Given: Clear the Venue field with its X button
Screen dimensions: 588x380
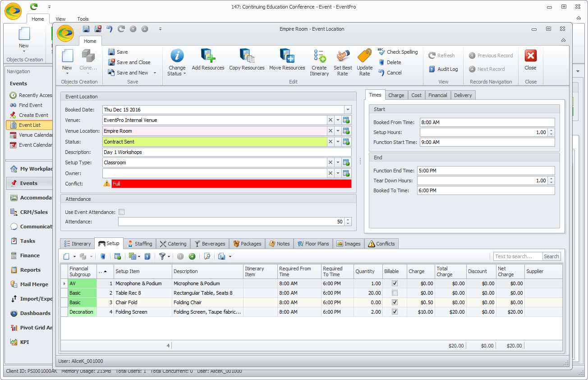Looking at the screenshot, I should point(331,120).
